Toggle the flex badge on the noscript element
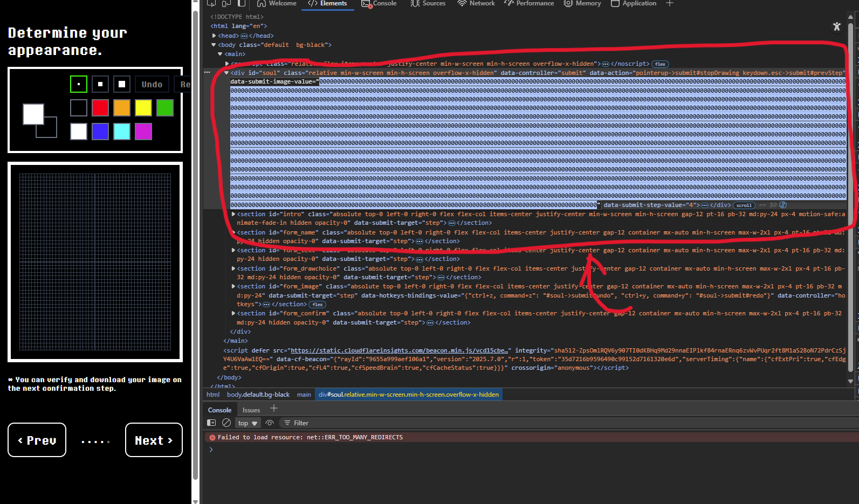This screenshot has width=859, height=504. 660,64
